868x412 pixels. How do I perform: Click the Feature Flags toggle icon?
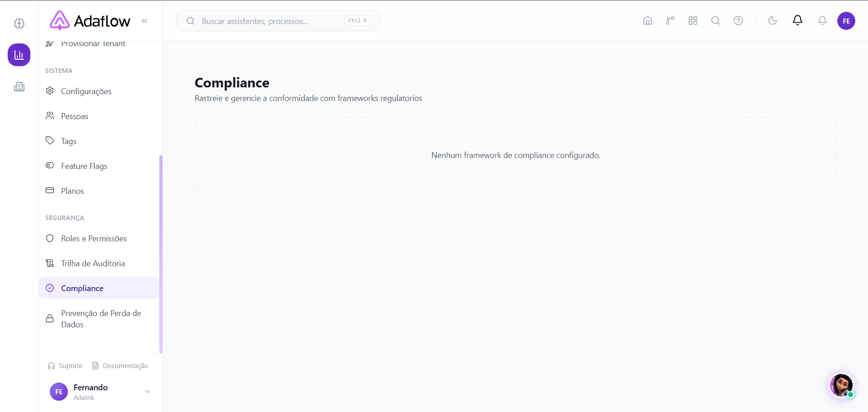tap(50, 165)
